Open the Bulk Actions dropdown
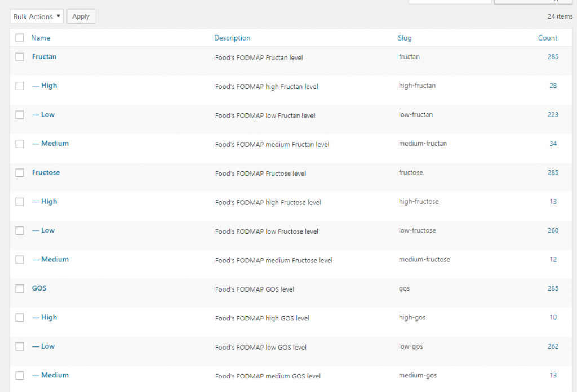Screen dimensions: 577x392 (36, 16)
